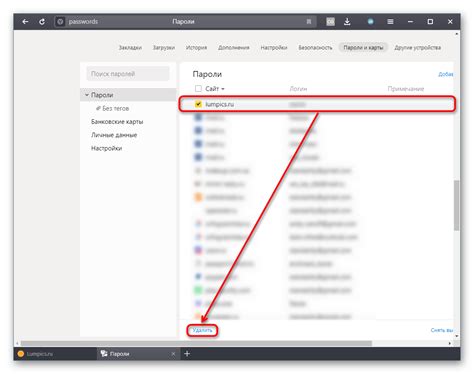The image size is (474, 374).
Task: Click the bookmark icon in address bar
Action: point(309,22)
